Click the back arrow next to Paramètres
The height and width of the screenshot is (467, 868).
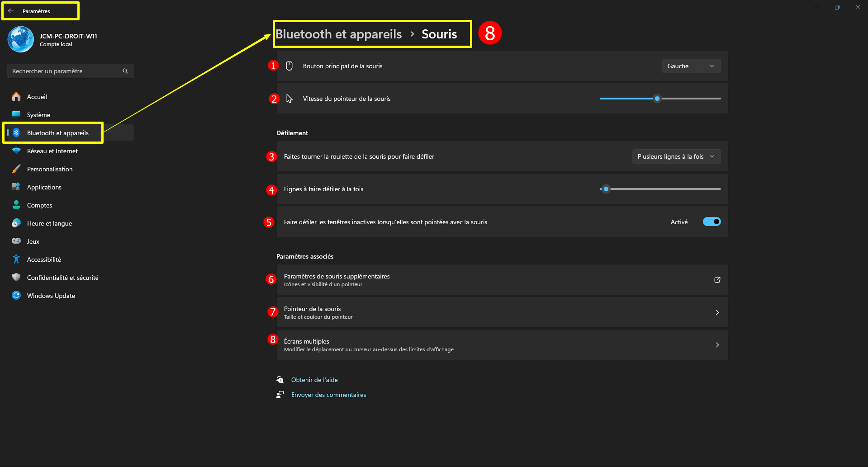tap(11, 11)
